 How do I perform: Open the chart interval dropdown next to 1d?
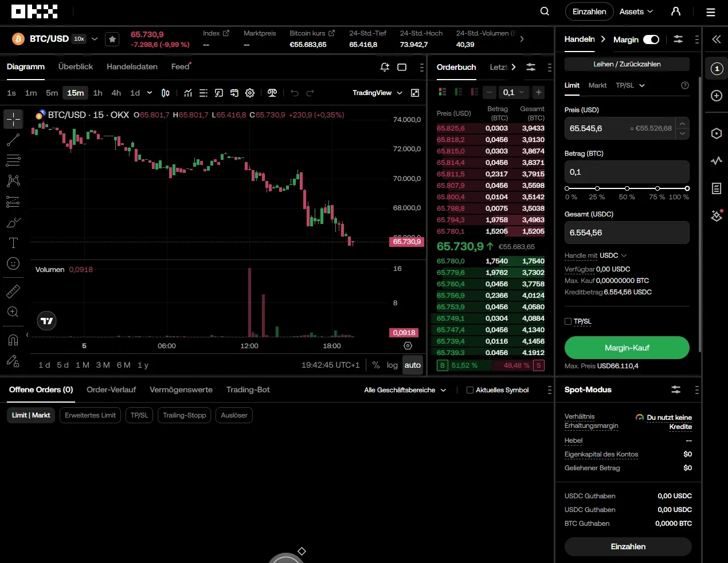pyautogui.click(x=148, y=93)
